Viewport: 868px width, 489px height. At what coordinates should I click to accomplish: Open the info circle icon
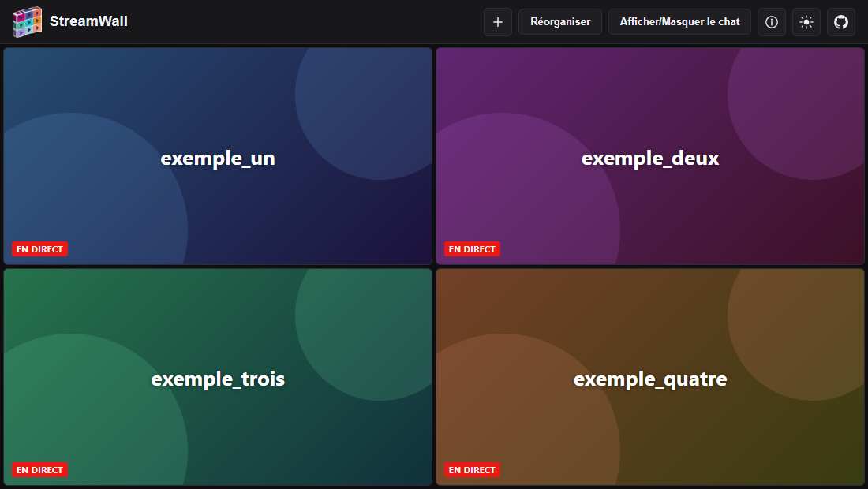coord(772,21)
